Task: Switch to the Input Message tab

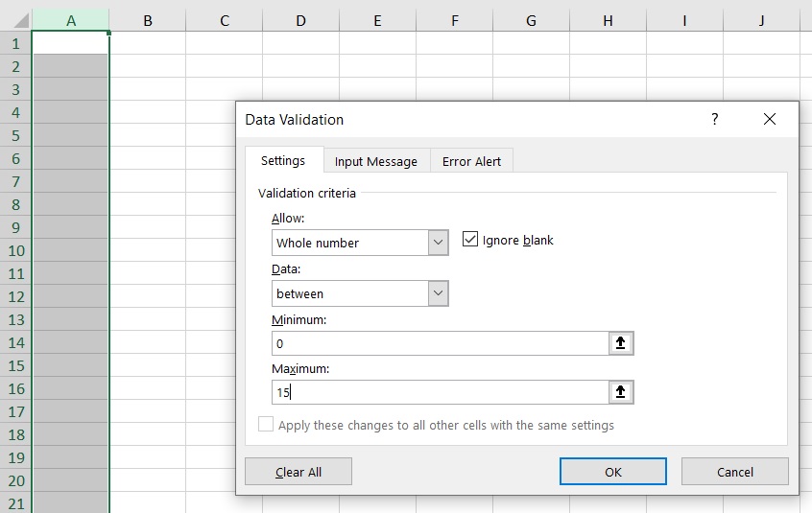Action: [x=375, y=162]
